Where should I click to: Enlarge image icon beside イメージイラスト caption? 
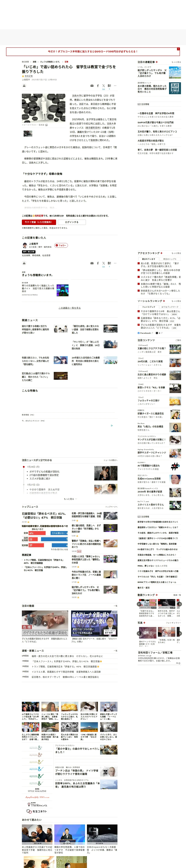click(47, 125)
